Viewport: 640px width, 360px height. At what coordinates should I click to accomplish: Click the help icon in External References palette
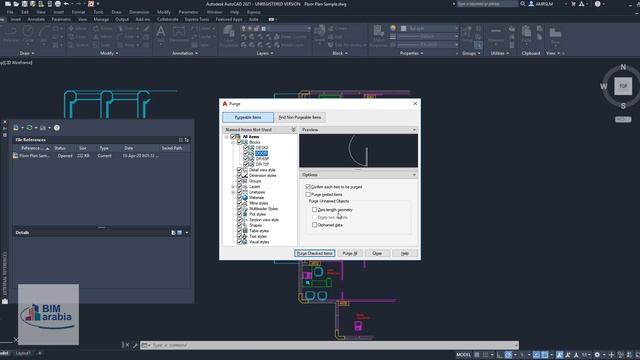coord(57,128)
